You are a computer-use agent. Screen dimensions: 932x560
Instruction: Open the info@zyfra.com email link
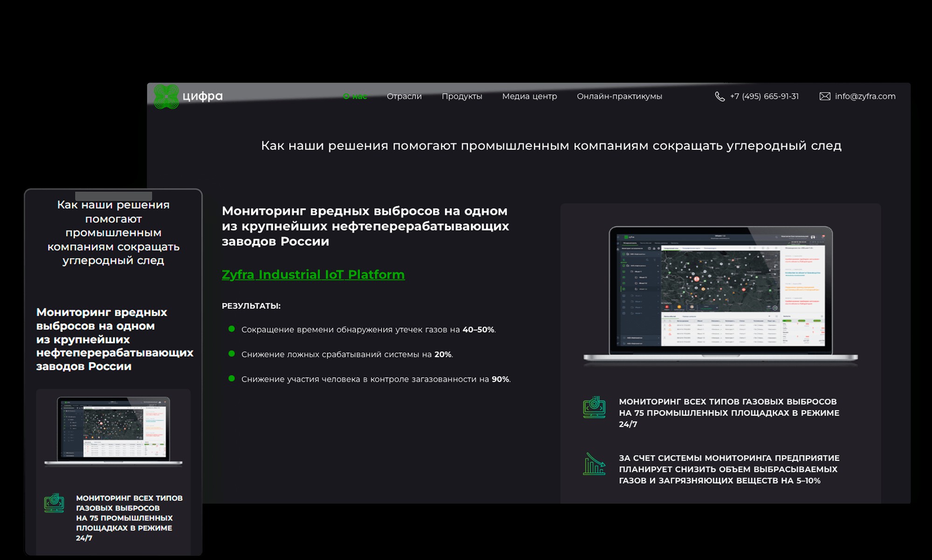click(865, 96)
